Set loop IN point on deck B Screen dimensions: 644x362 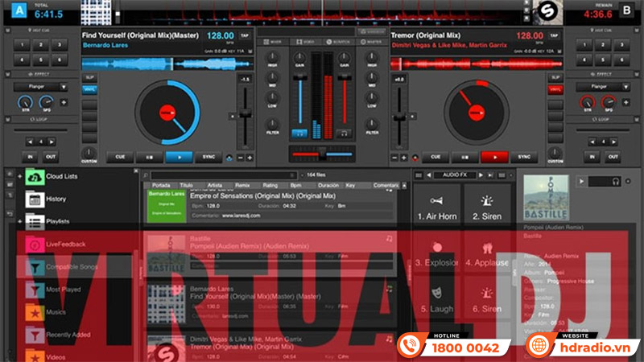592,157
